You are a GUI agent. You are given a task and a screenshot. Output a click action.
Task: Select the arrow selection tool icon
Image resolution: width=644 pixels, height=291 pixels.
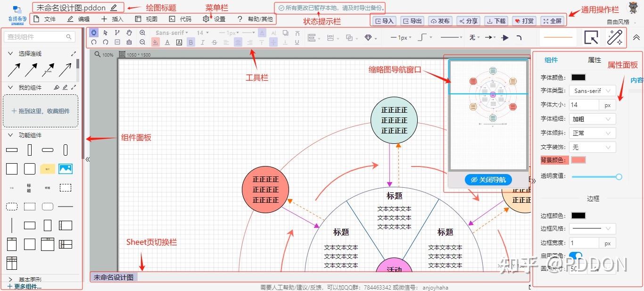coord(105,33)
